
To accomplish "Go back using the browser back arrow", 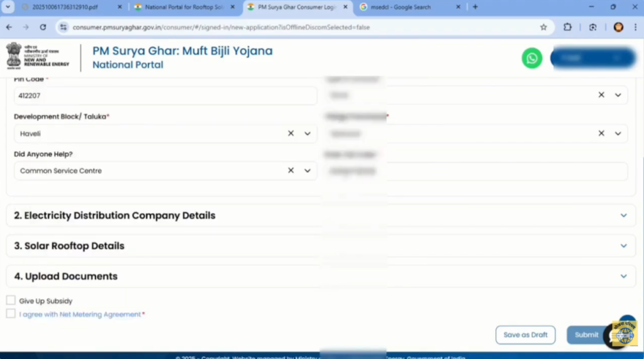I will pos(9,27).
